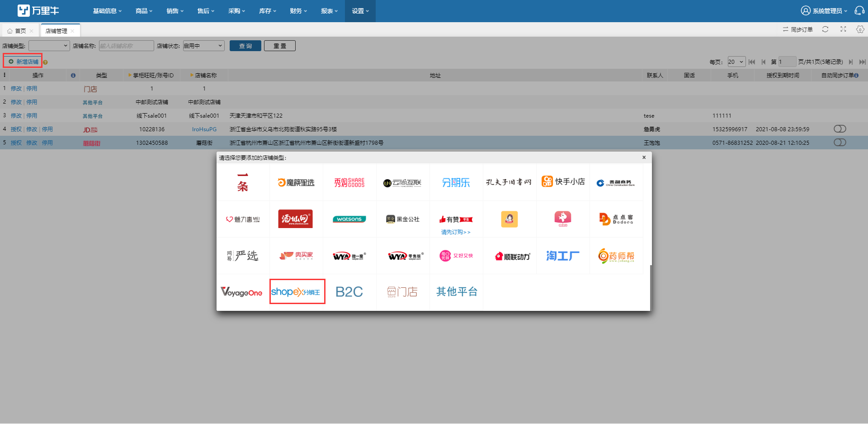Screen dimensions: 868x424
Task: Click the 新增店铺 button
Action: tap(23, 62)
